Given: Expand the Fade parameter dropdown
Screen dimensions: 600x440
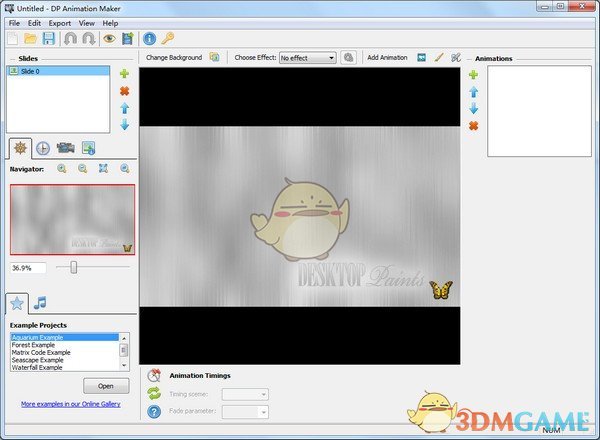Looking at the screenshot, I should point(245,412).
